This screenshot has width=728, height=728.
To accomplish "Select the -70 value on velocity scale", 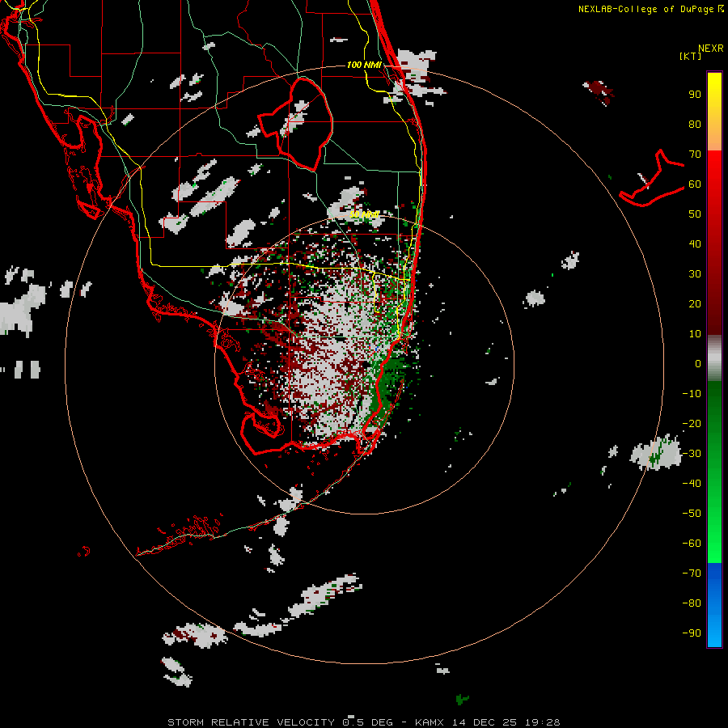I will point(692,574).
